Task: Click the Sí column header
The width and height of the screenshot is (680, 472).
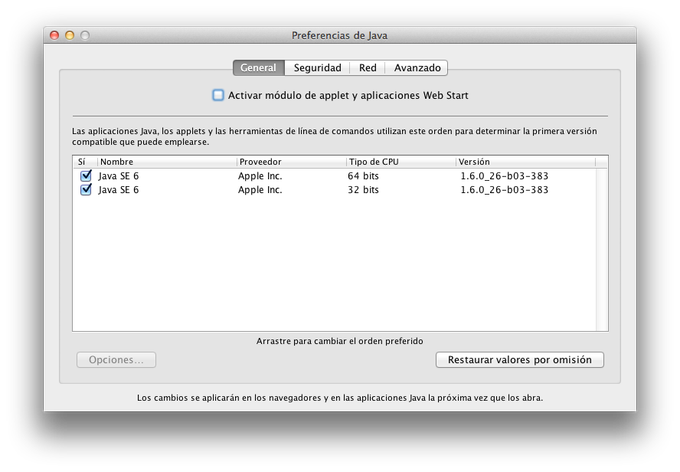Action: coord(85,162)
